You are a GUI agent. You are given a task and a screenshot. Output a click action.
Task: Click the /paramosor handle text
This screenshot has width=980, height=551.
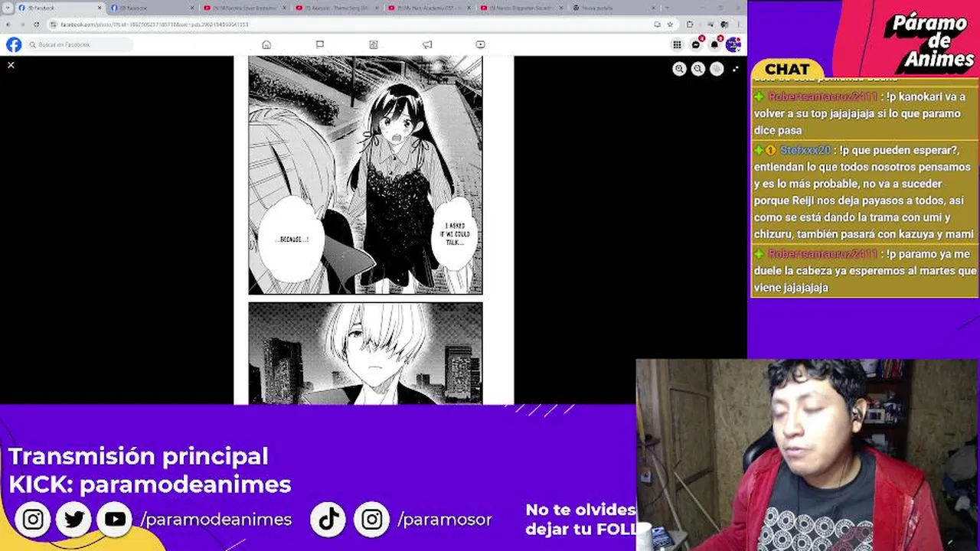coord(445,519)
